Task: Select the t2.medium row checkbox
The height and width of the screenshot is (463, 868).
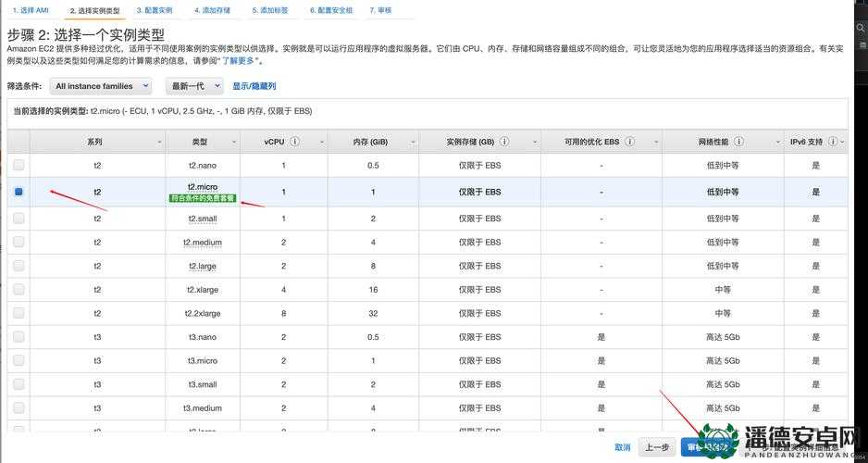Action: click(x=19, y=242)
